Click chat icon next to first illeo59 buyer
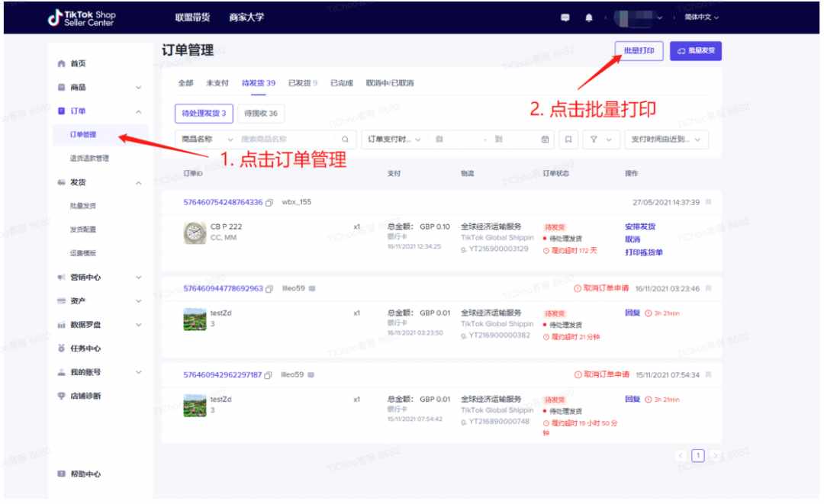Image resolution: width=824 pixels, height=504 pixels. (312, 288)
